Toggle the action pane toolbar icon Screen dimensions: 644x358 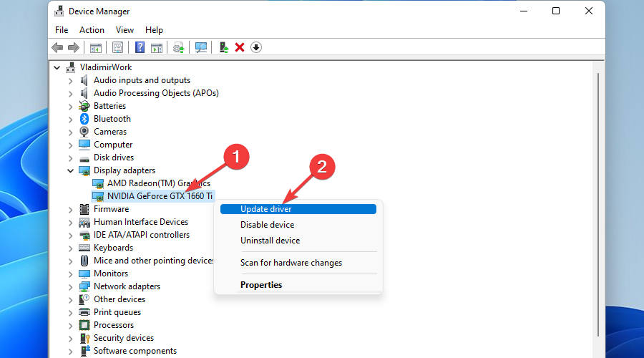pos(157,48)
